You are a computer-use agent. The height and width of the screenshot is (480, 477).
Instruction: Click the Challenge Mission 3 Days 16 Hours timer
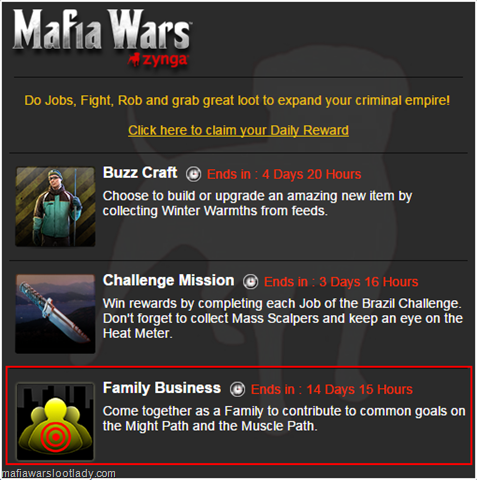point(341,282)
